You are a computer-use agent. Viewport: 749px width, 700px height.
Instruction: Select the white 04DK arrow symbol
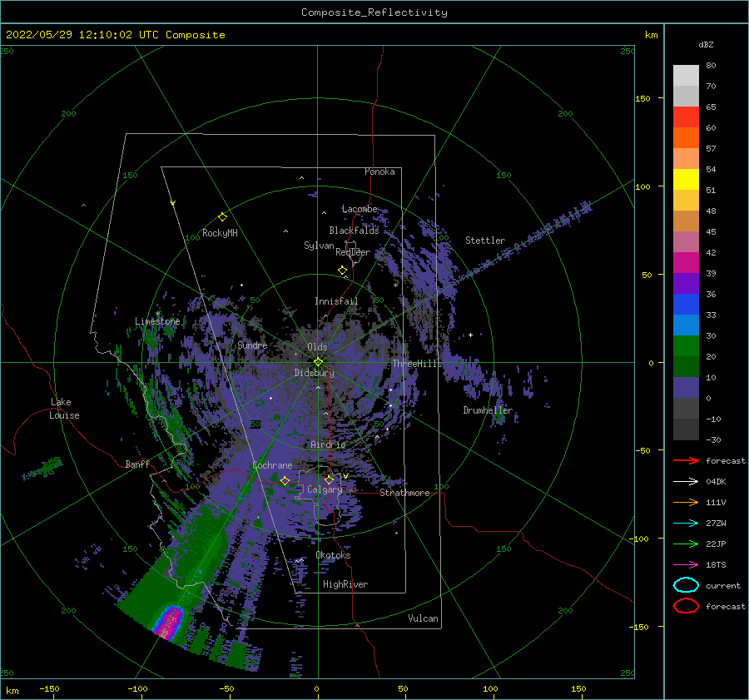point(686,482)
